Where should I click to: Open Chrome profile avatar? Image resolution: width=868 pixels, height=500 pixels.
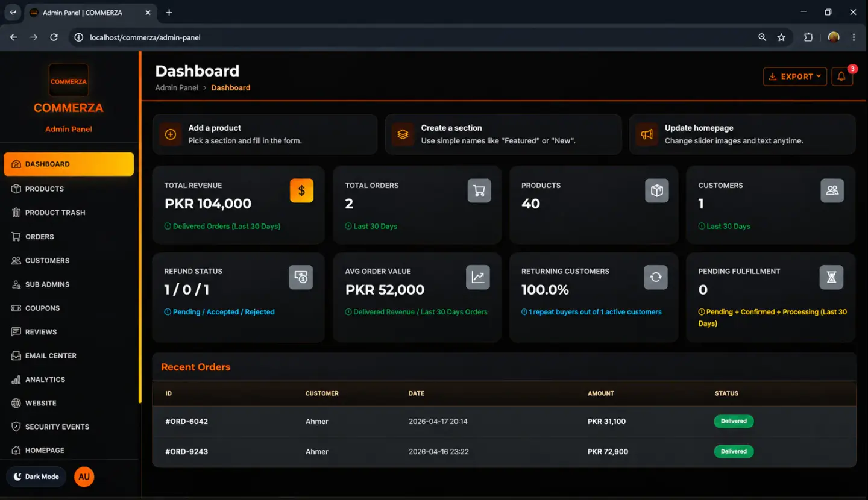[834, 37]
